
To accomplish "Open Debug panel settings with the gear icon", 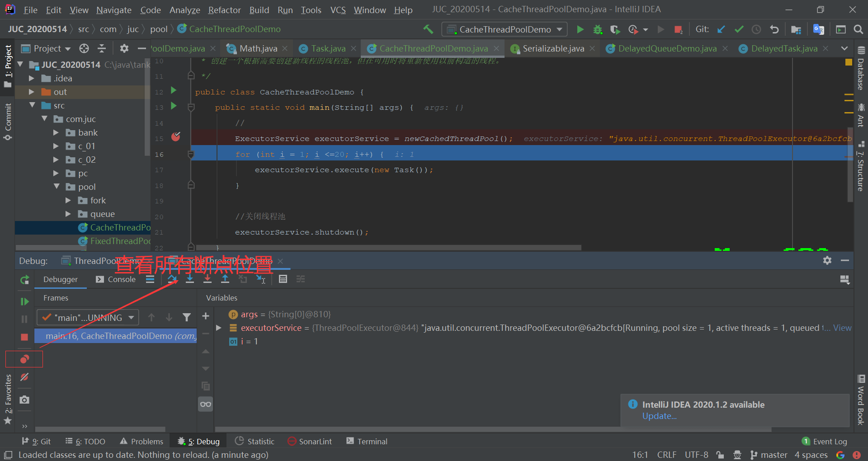I will [827, 260].
